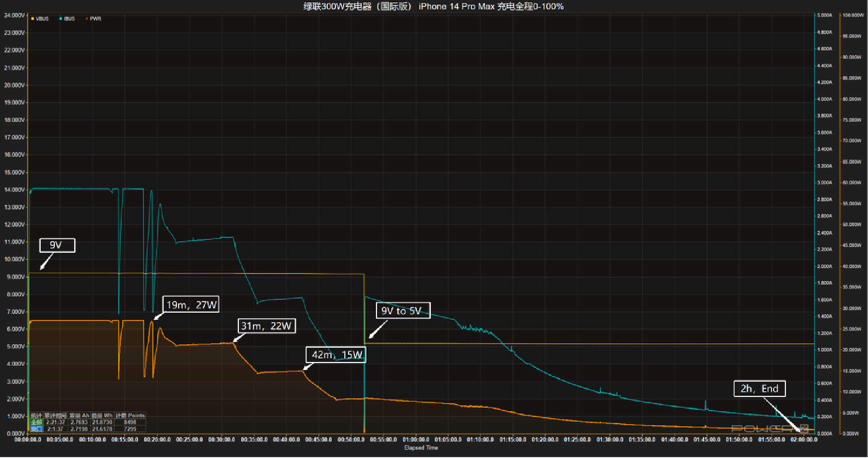Click the 统计 header cell in stats table
Screen dimensions: 868x458
pyautogui.click(x=36, y=416)
